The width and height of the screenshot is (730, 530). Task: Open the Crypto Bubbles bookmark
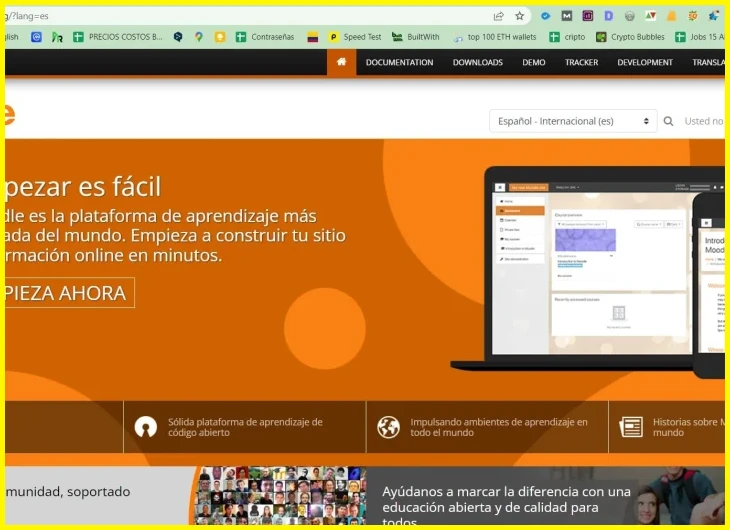630,37
